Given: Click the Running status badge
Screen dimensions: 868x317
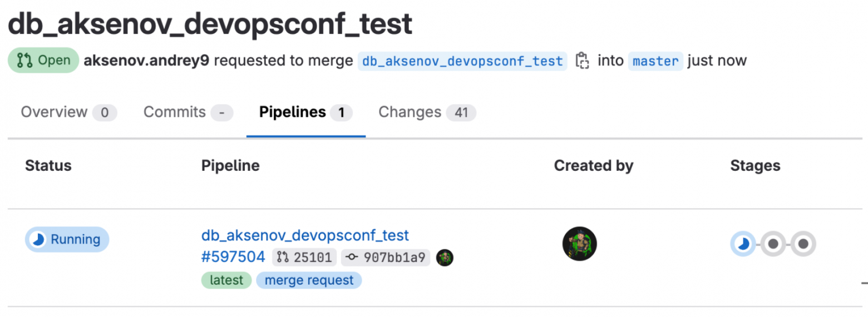Looking at the screenshot, I should pyautogui.click(x=67, y=240).
